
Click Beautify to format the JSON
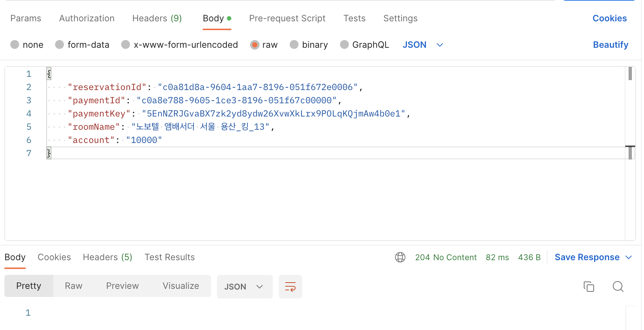(x=611, y=45)
